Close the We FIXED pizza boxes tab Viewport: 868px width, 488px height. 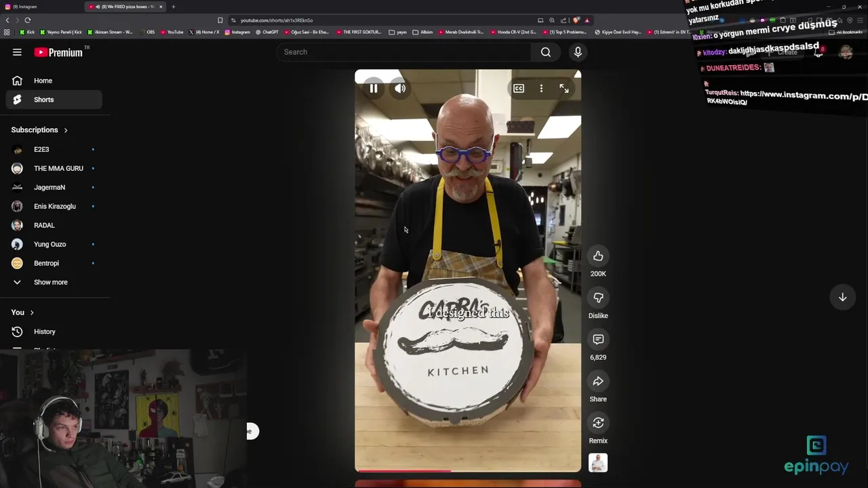161,7
